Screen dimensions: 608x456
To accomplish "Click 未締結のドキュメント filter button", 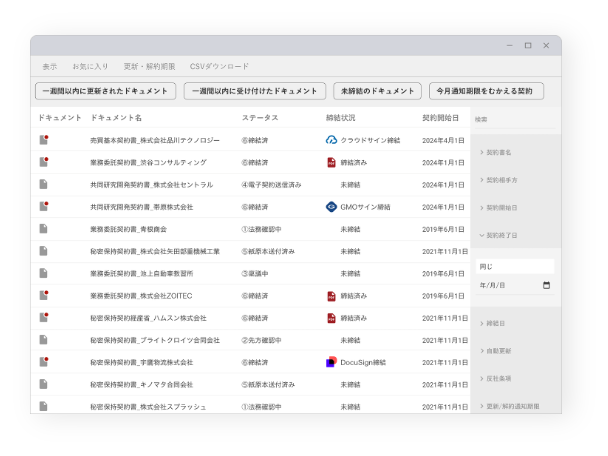I will [x=377, y=91].
